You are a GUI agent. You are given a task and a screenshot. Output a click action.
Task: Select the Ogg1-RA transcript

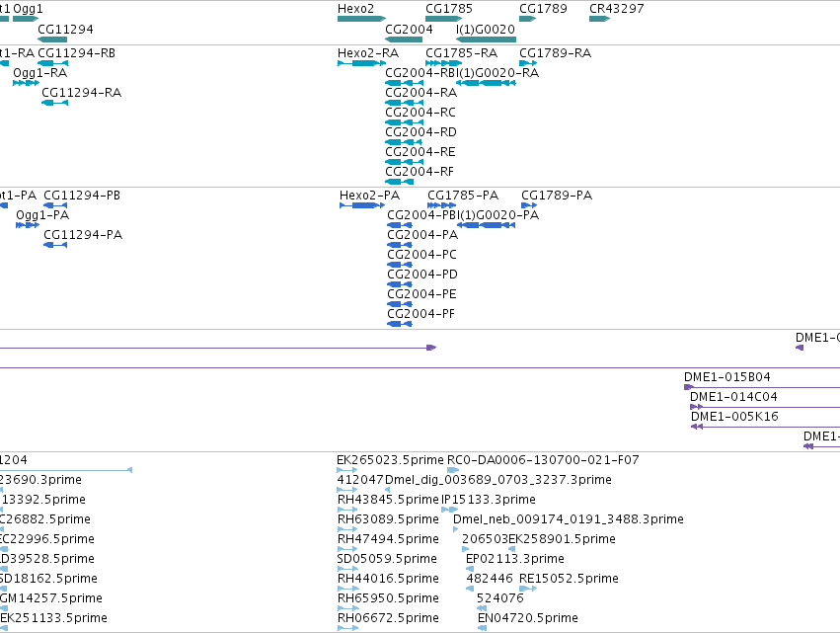(x=26, y=83)
